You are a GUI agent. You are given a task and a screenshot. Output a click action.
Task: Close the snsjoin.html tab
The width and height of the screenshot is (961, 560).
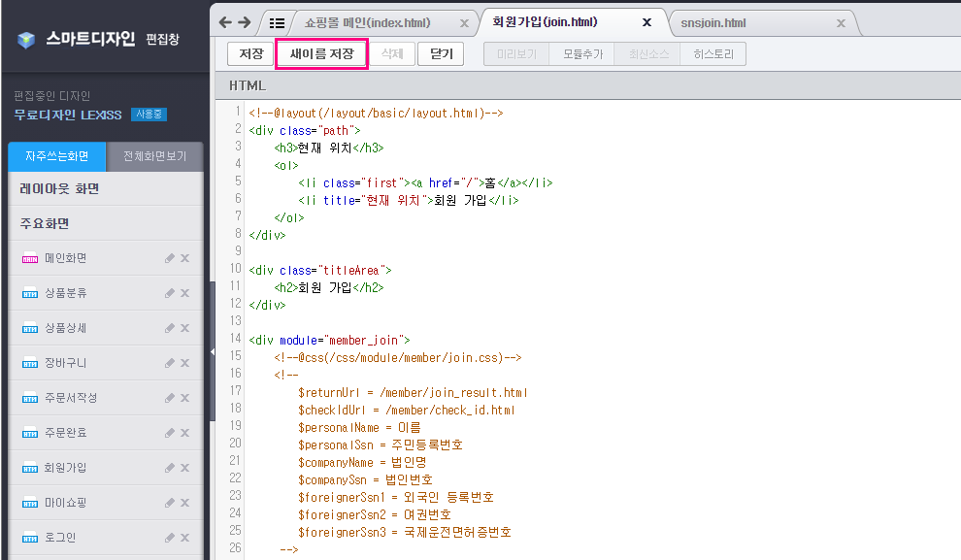point(841,23)
